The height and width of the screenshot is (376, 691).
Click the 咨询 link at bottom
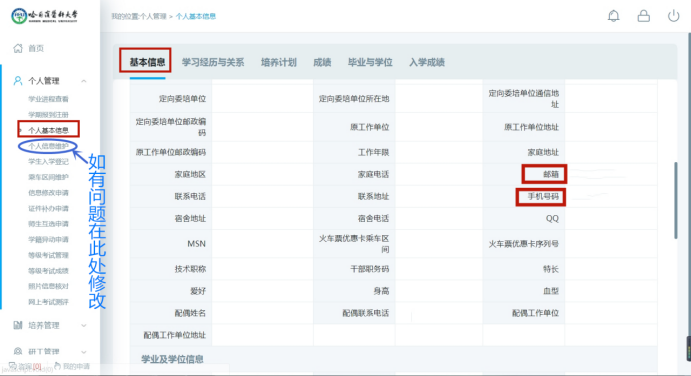click(29, 366)
